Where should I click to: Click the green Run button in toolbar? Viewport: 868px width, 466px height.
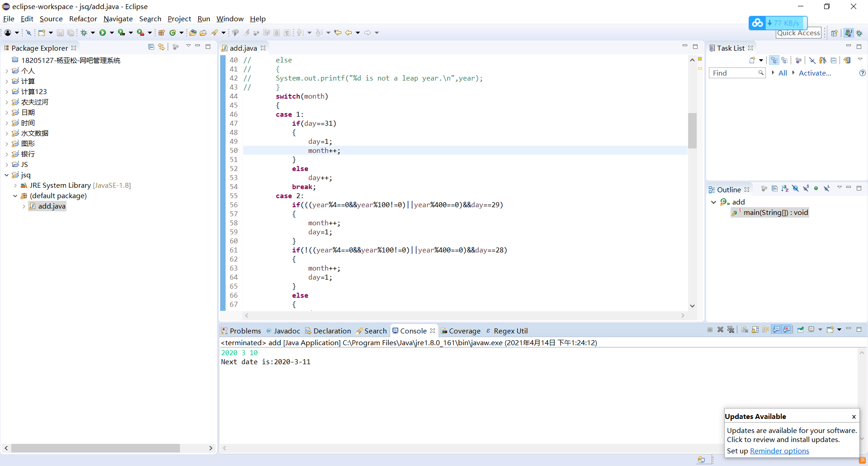tap(103, 33)
